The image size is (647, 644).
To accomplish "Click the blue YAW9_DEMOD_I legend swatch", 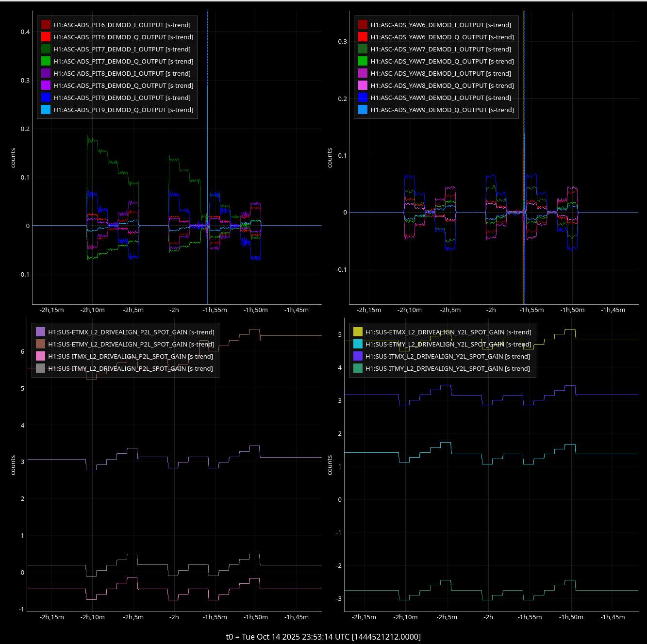I will (363, 98).
